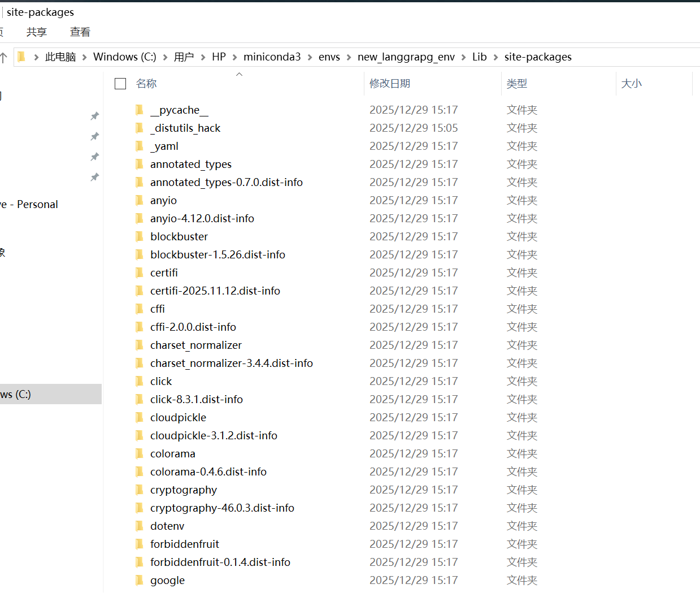Click the folder icon in the address bar
Image resolution: width=700 pixels, height=597 pixels.
[x=21, y=57]
